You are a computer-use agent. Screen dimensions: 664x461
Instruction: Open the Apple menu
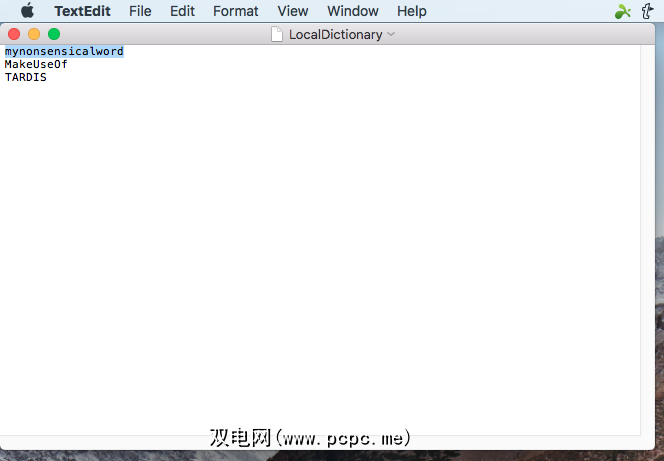[28, 11]
